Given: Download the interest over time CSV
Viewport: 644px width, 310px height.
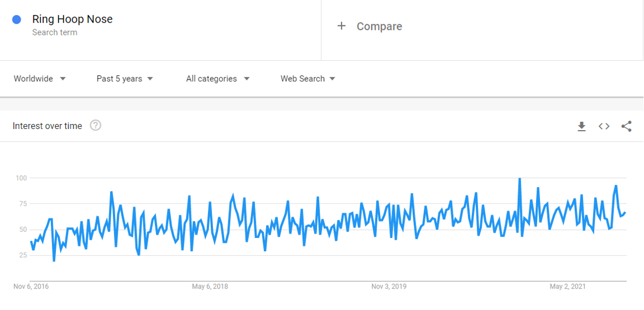Looking at the screenshot, I should coord(581,126).
